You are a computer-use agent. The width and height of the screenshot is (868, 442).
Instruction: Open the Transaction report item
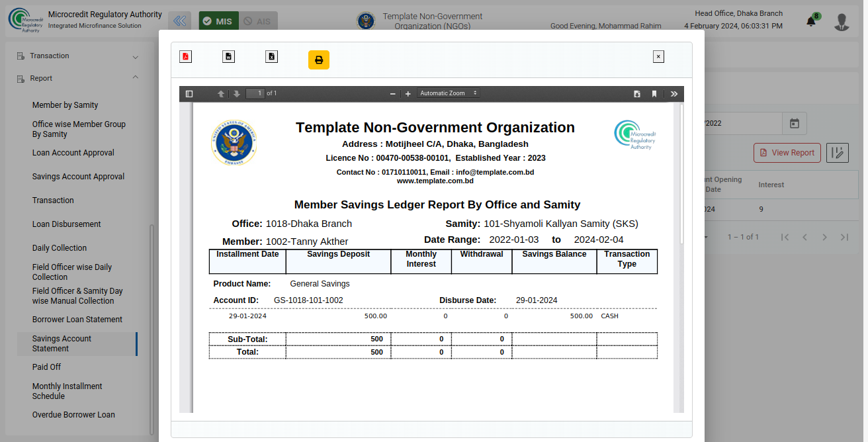tap(53, 200)
